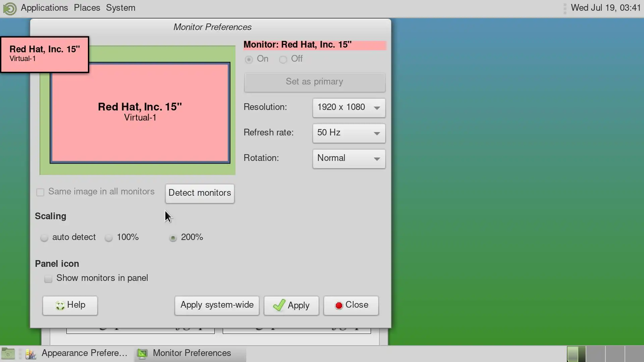Click the red stop icon on Close
The image size is (644, 362).
pos(339,305)
